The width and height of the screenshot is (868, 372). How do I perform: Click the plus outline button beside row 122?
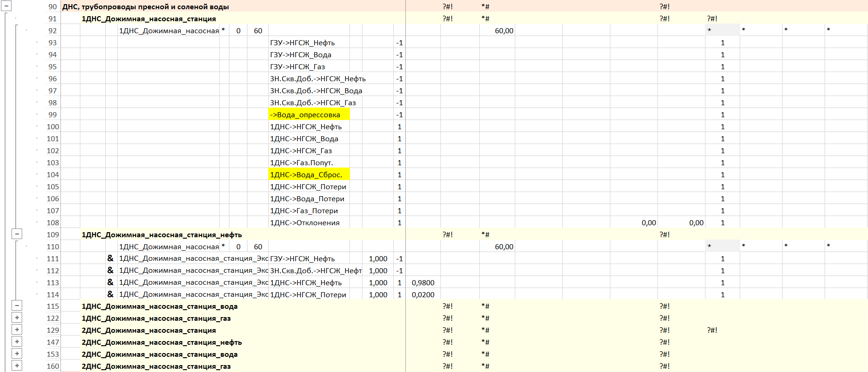17,318
